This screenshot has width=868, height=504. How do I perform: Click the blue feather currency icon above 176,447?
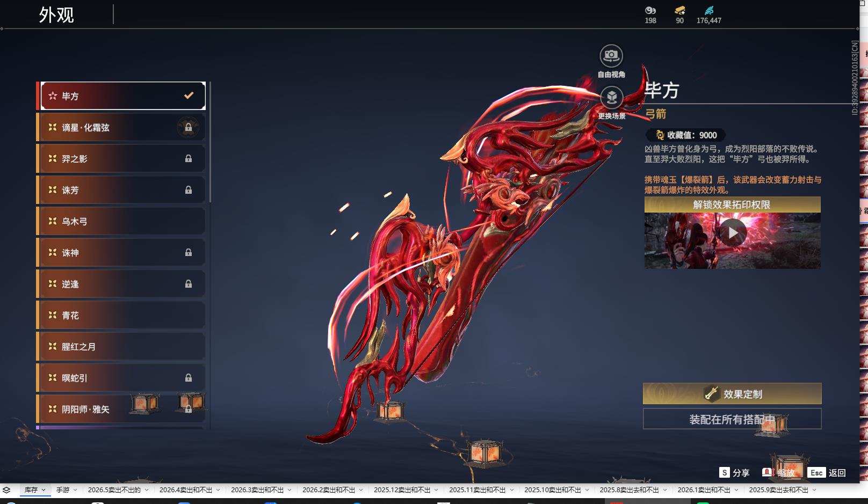tap(709, 10)
